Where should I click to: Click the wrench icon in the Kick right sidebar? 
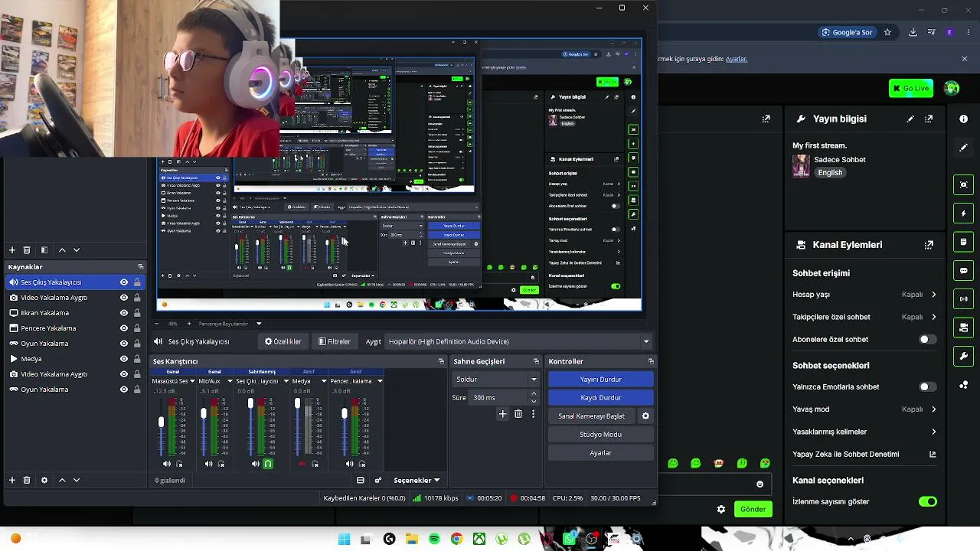(963, 357)
